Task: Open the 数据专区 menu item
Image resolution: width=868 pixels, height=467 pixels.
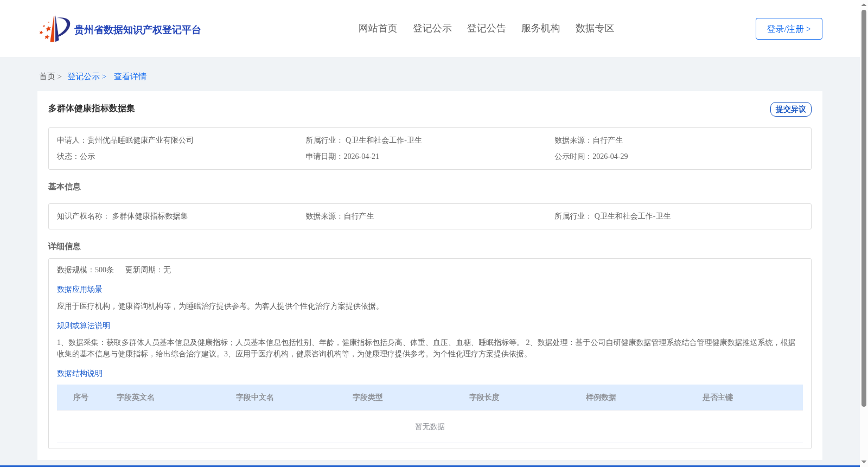Action: (x=595, y=28)
